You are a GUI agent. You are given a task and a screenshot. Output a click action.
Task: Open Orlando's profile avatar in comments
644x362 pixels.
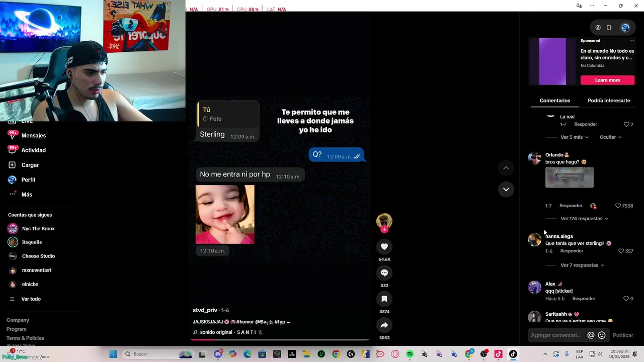coord(534,158)
